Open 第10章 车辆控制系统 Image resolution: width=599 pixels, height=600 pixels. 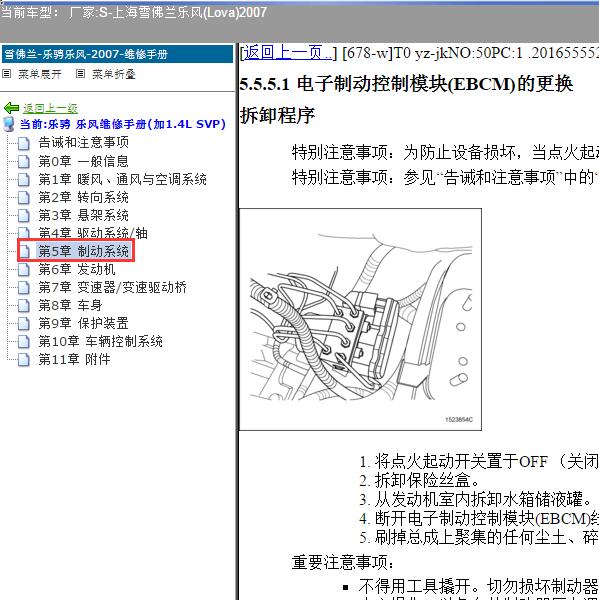click(101, 341)
